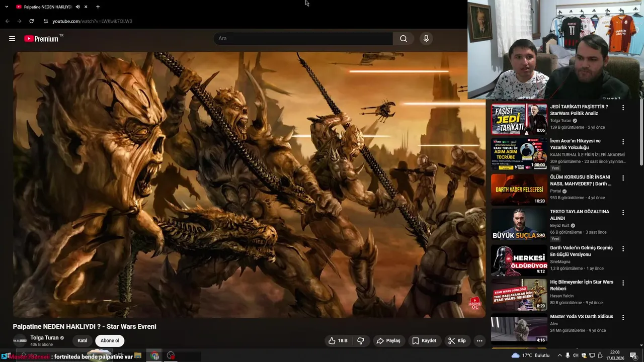The width and height of the screenshot is (644, 362).
Task: Open options for ÖLÜM KORKUSU video
Action: (x=623, y=178)
